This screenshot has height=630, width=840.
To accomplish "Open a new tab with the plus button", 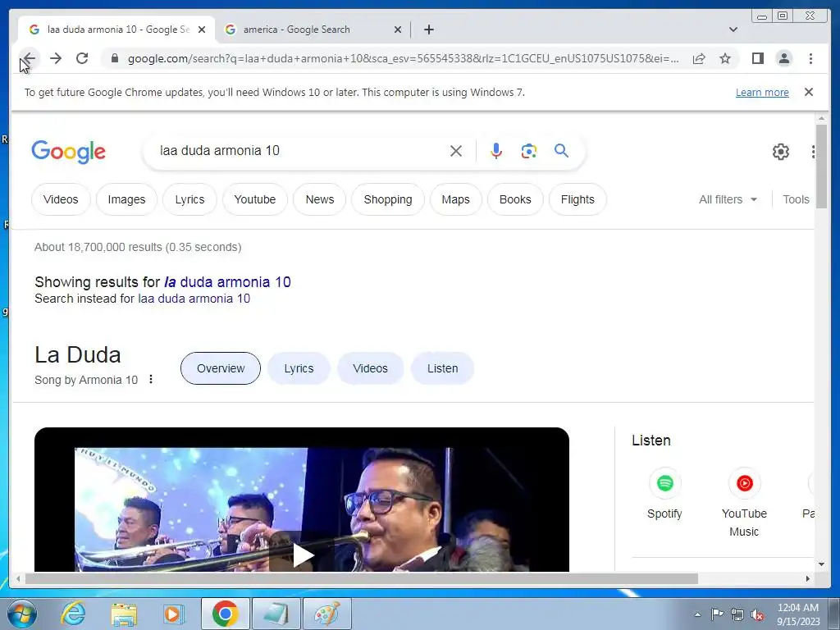I will point(428,30).
